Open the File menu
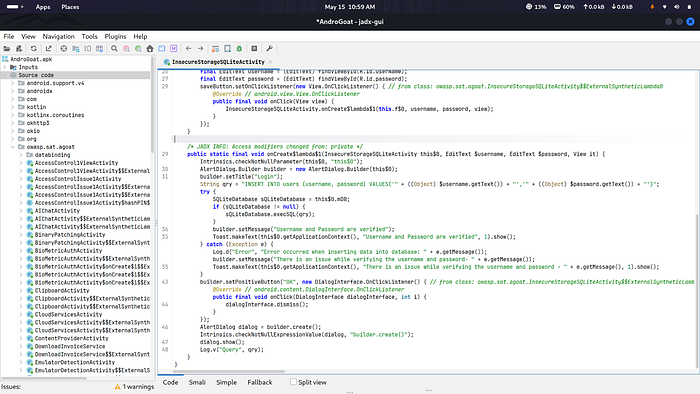The width and height of the screenshot is (700, 394). 9,37
